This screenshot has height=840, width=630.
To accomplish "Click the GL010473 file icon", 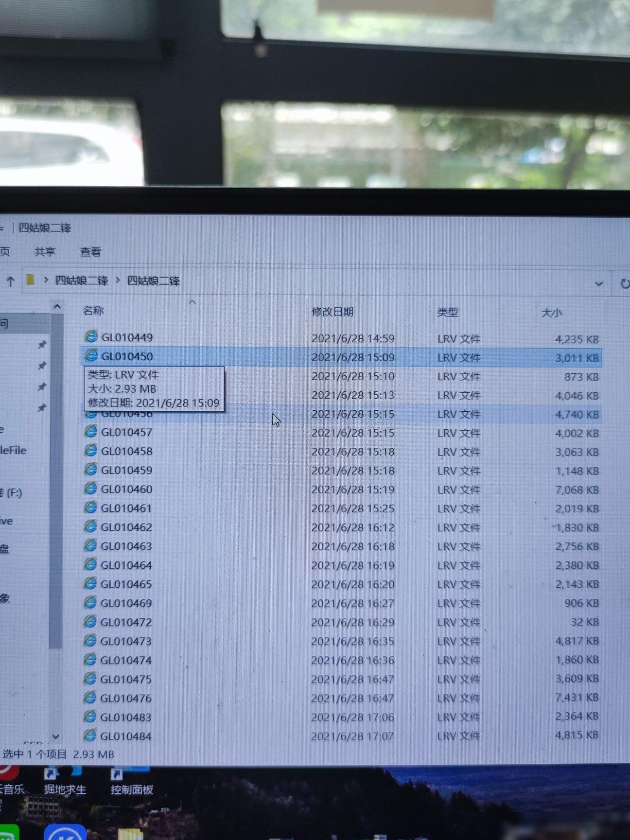I will point(90,640).
